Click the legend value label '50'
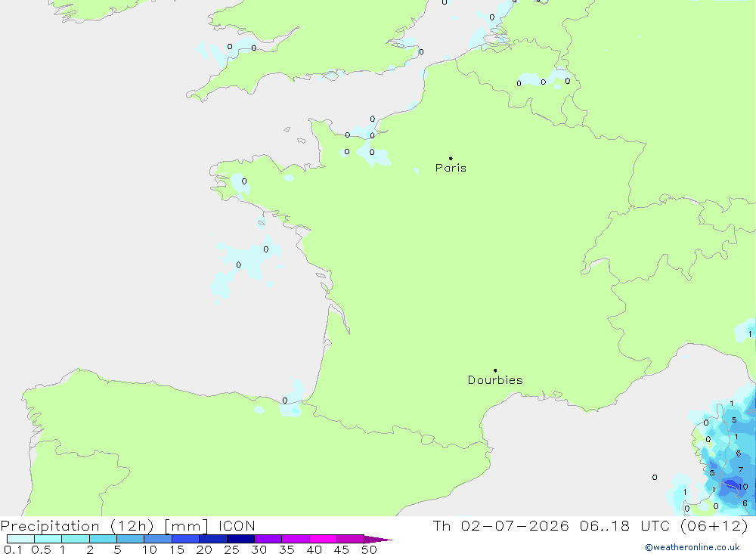The image size is (756, 554). click(369, 549)
